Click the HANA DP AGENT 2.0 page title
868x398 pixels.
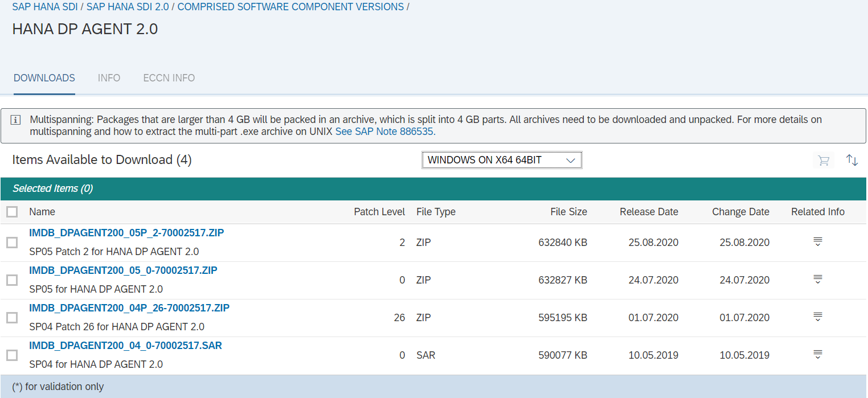click(x=85, y=29)
